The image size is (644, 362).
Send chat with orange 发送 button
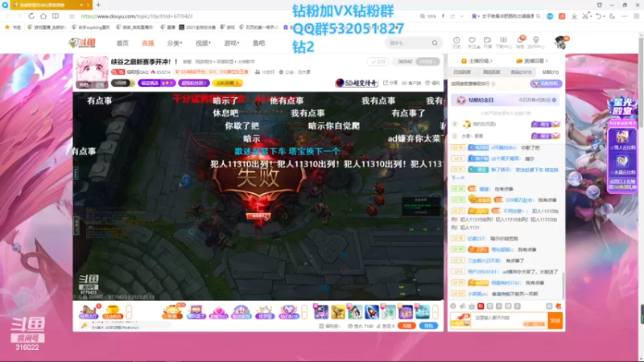(555, 320)
